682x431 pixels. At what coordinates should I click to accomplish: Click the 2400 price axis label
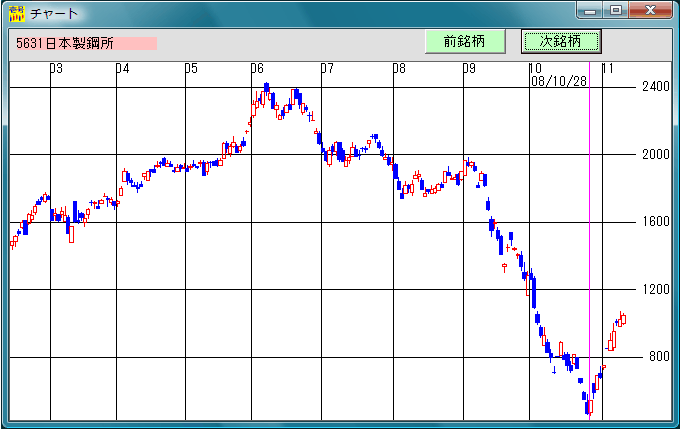[656, 87]
